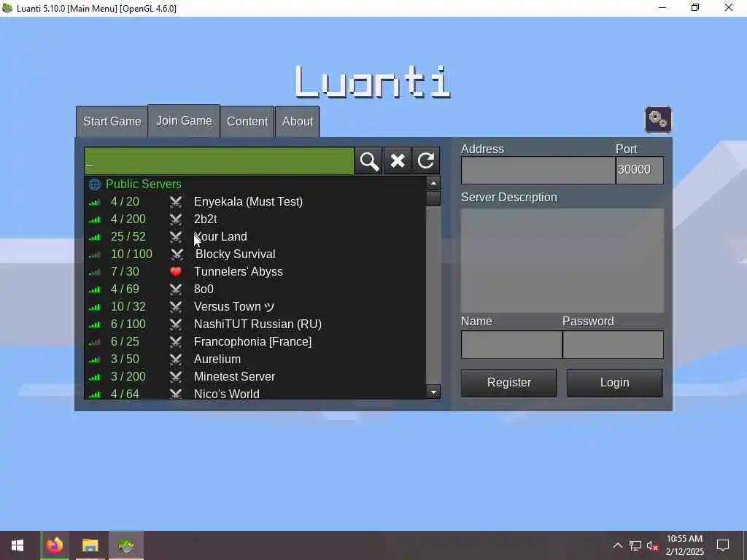
Task: Click the Password input field
Action: tap(613, 344)
